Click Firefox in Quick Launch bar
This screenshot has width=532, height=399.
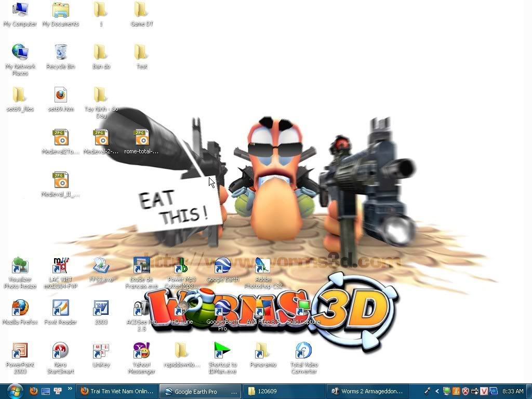(x=33, y=391)
